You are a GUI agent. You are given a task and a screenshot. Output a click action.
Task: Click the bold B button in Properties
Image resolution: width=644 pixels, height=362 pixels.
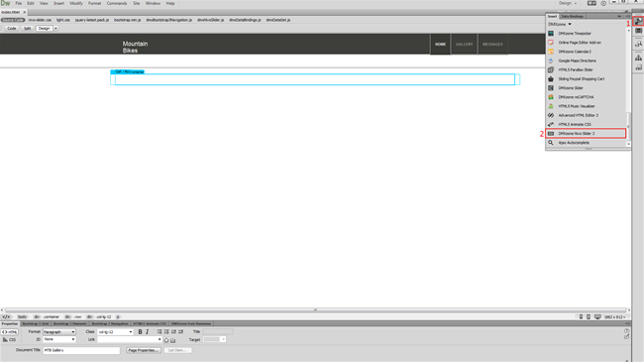[140, 331]
